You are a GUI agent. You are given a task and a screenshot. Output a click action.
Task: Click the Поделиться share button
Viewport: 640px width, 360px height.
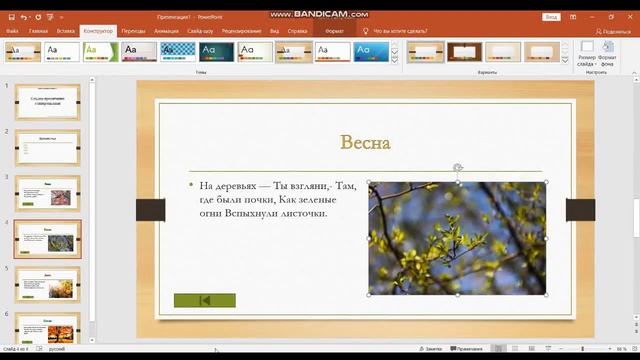tap(613, 31)
